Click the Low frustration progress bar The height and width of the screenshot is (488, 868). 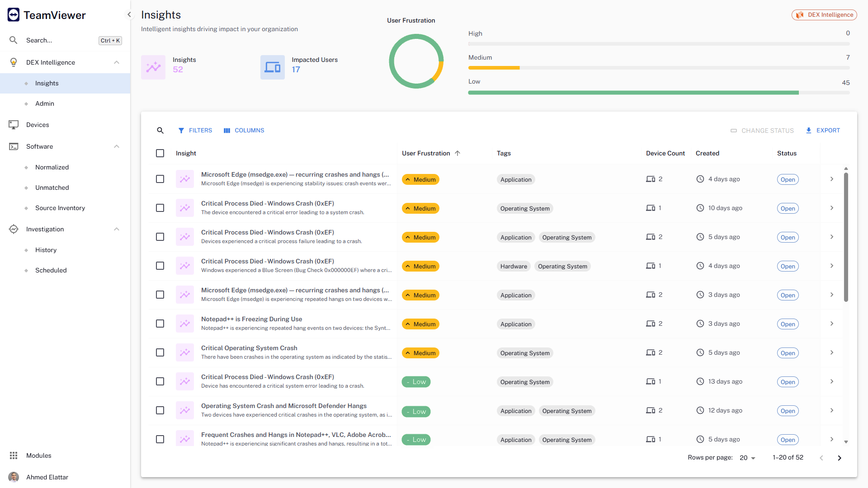[659, 92]
